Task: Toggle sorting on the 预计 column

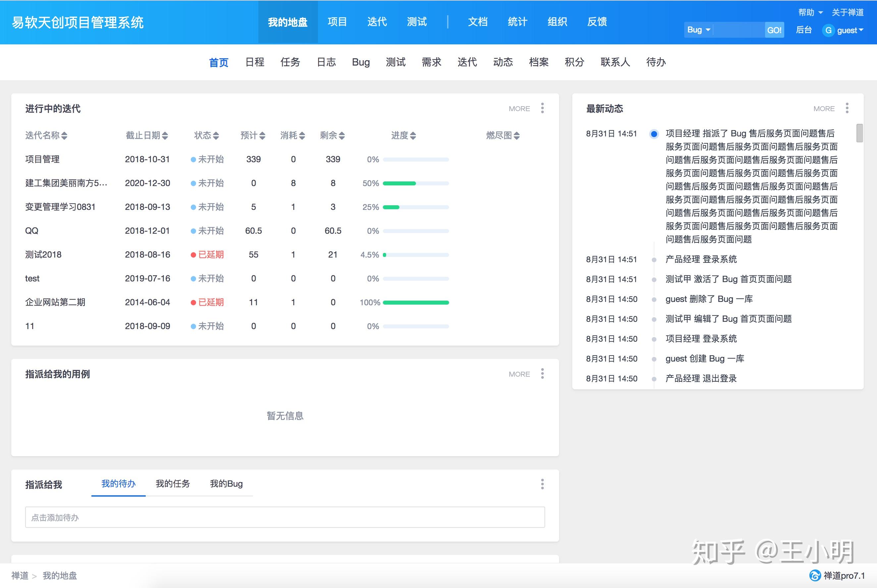Action: point(263,135)
